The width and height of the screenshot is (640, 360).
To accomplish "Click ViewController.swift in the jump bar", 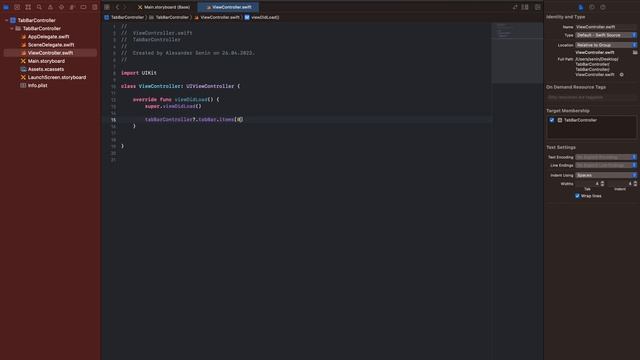I will tap(220, 17).
